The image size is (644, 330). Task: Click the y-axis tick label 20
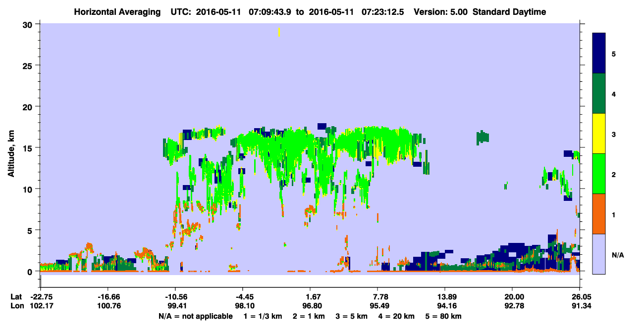pos(29,106)
